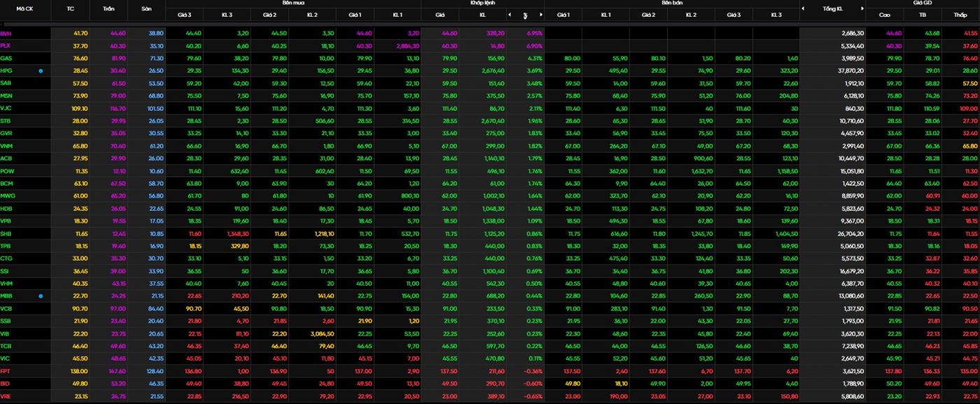Screen dimensions: 980x404
Task: Click the VCB ticker symbol
Action: click(x=6, y=309)
